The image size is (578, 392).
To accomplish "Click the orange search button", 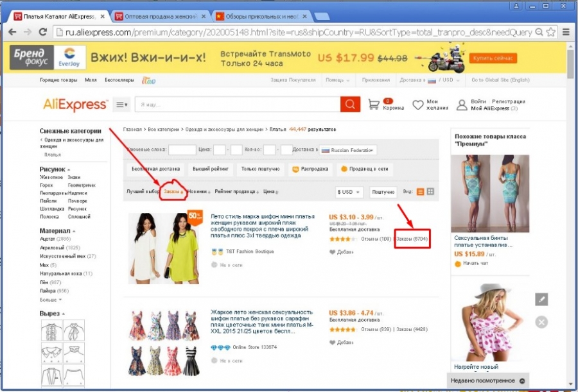I will click(350, 105).
